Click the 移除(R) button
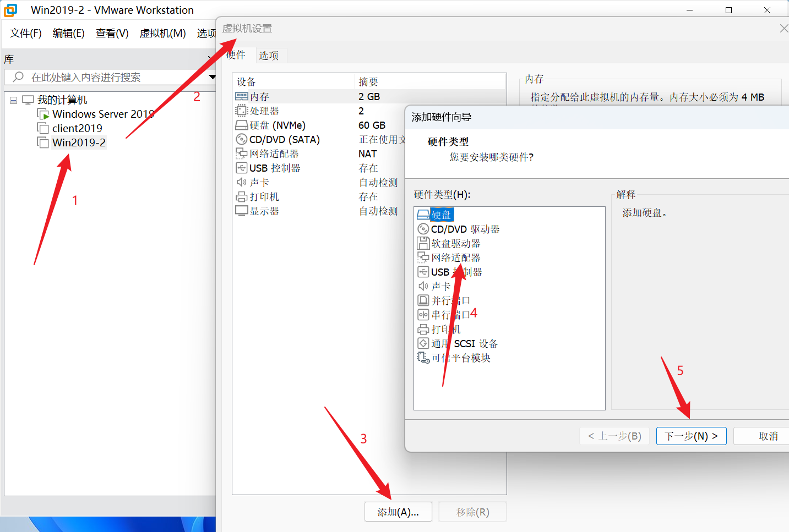789x532 pixels. pyautogui.click(x=473, y=512)
